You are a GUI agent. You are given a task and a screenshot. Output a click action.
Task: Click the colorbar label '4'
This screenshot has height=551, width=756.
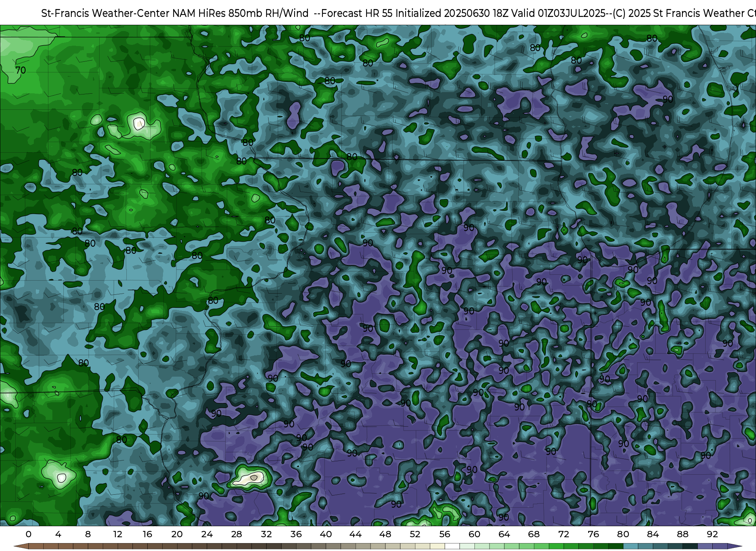tap(58, 534)
